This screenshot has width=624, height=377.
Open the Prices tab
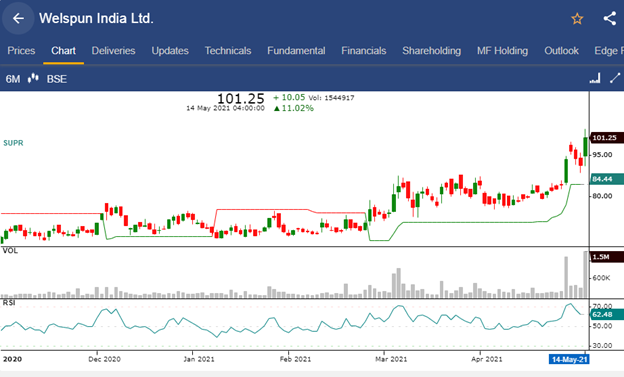[x=21, y=51]
